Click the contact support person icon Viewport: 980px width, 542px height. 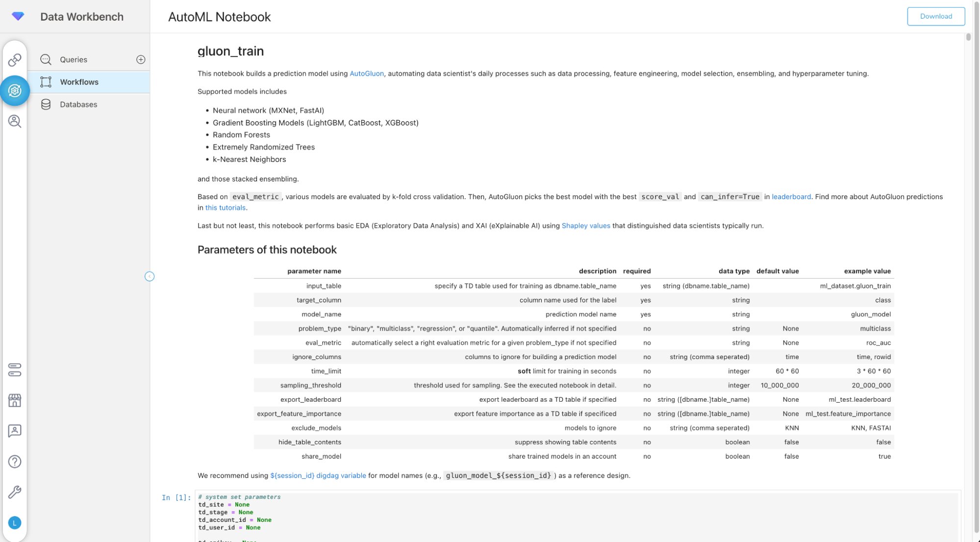tap(15, 431)
